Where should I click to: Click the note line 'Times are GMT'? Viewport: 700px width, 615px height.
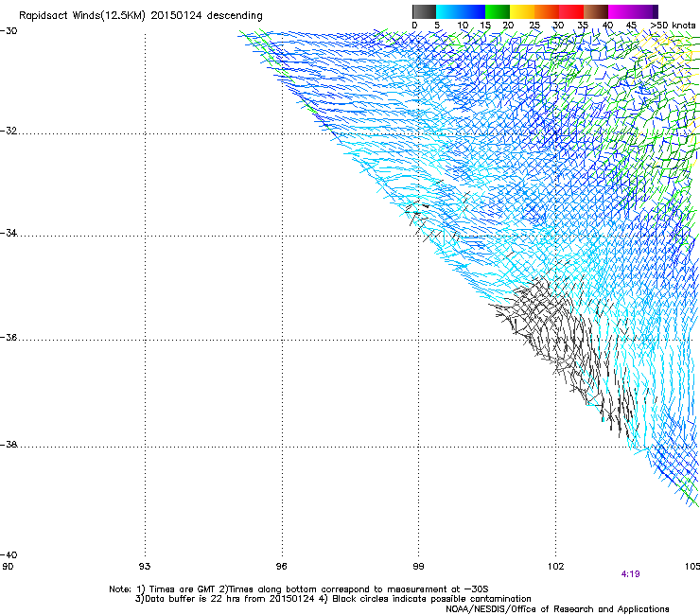183,589
